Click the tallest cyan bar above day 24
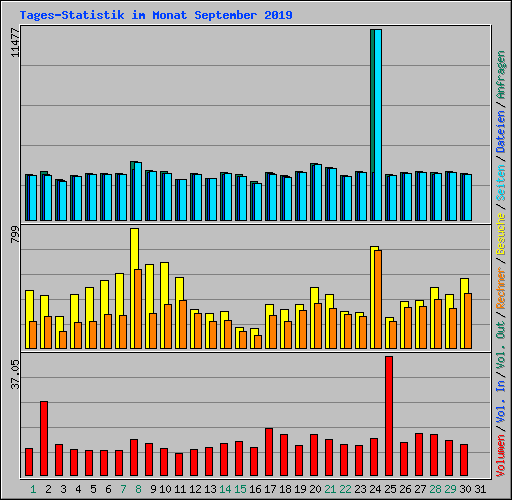The height and width of the screenshot is (500, 512). click(x=378, y=125)
